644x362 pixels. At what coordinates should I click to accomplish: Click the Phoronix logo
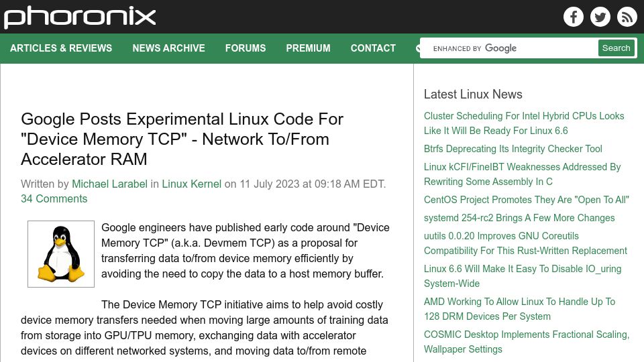pyautogui.click(x=80, y=17)
